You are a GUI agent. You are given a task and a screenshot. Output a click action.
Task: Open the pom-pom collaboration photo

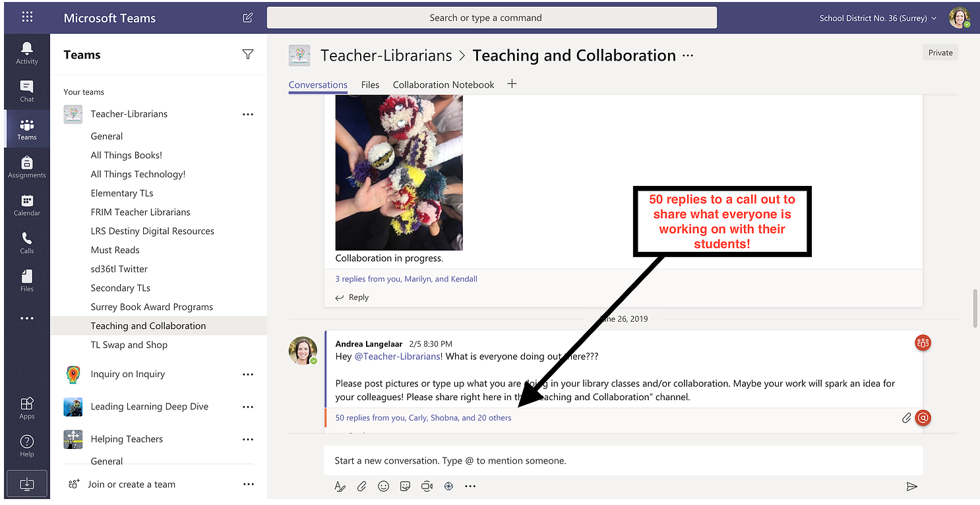399,173
